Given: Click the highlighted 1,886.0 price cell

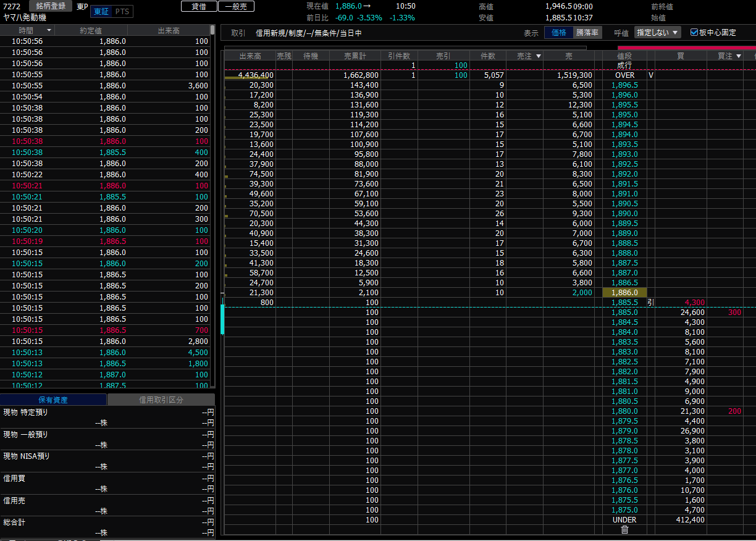Looking at the screenshot, I should 624,293.
